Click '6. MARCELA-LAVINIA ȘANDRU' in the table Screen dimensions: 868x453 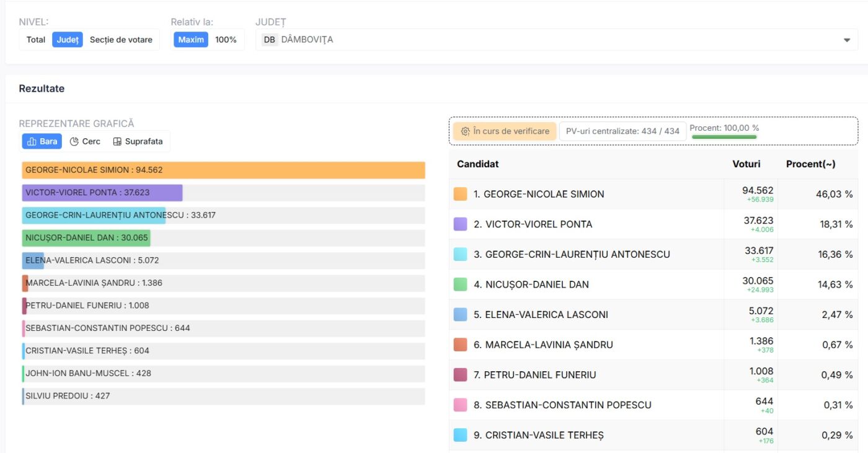click(x=543, y=345)
